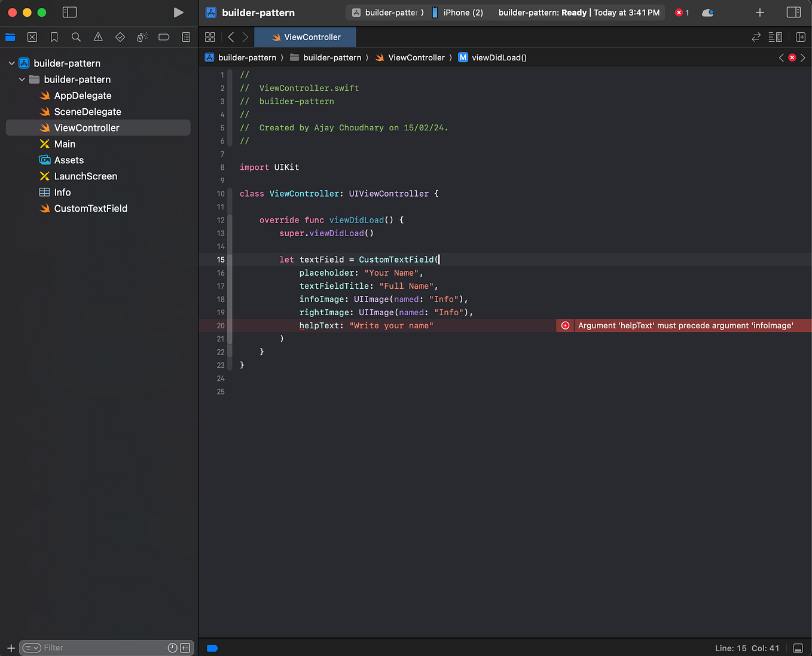Open builder-pattern project in jump bar
The height and width of the screenshot is (656, 812).
(240, 57)
